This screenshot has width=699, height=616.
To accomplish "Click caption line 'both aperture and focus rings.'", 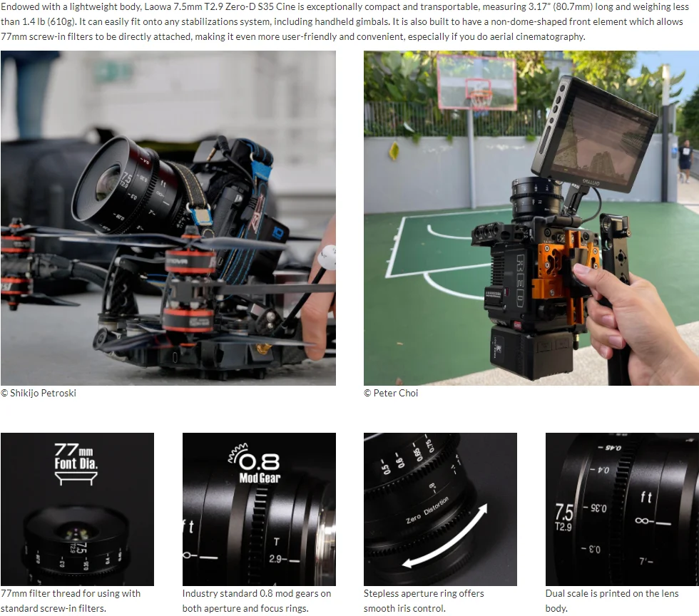I will pos(245,608).
